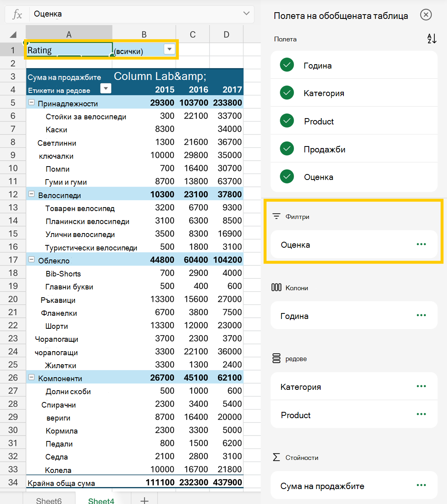Uncheck the Категория field checkbox
Screen dimensions: 447x504
(287, 93)
